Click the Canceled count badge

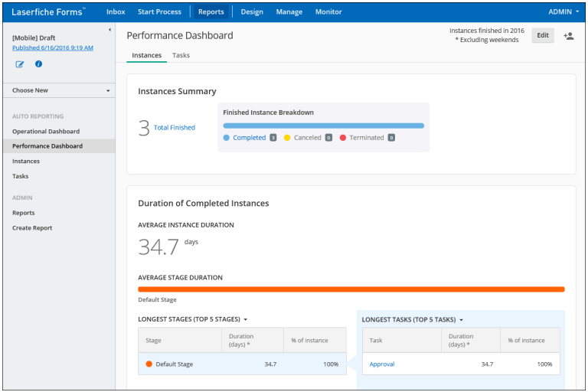tap(328, 138)
